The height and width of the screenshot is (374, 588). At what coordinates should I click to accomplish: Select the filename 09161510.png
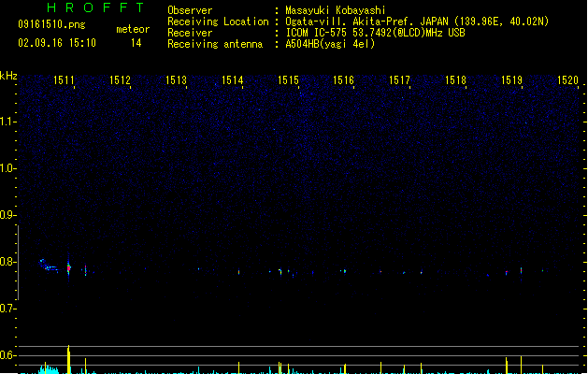[51, 24]
